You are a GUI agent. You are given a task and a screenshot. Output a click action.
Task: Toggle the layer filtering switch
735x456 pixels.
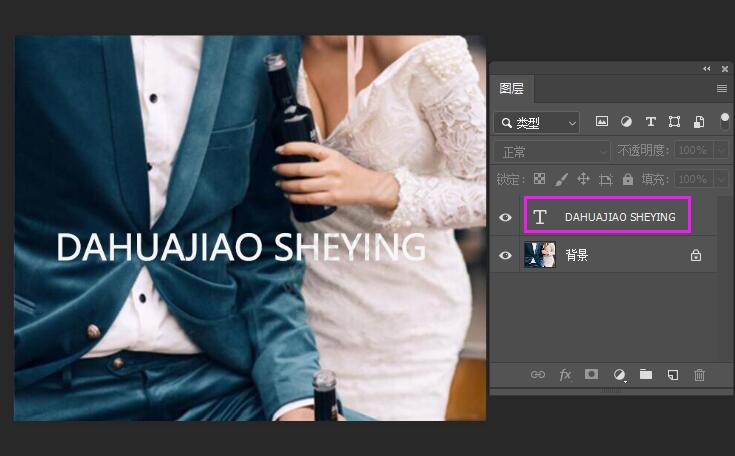tap(725, 121)
